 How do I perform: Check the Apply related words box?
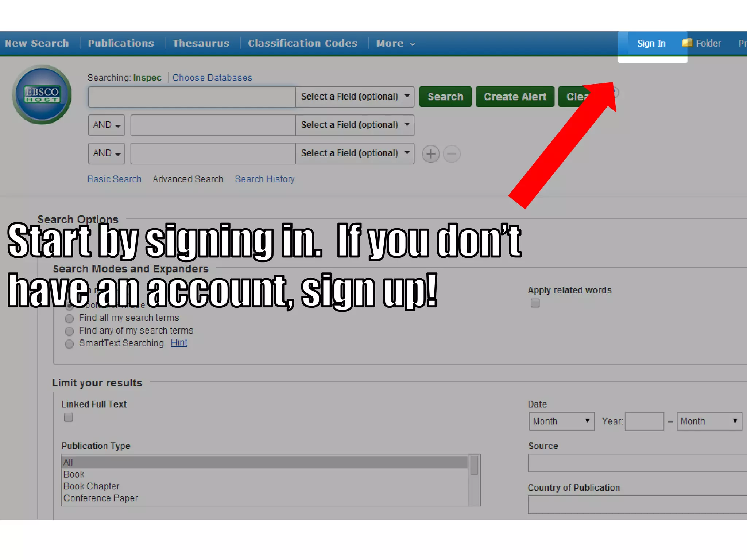535,303
